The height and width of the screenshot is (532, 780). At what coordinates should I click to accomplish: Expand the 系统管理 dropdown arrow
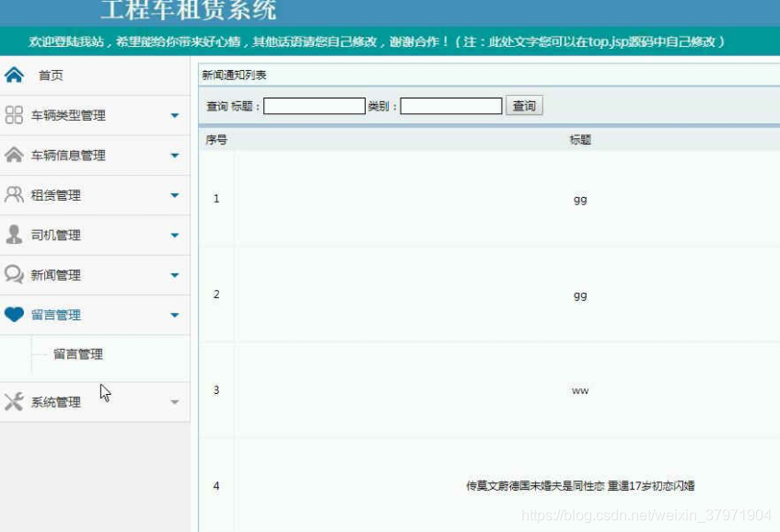[175, 401]
